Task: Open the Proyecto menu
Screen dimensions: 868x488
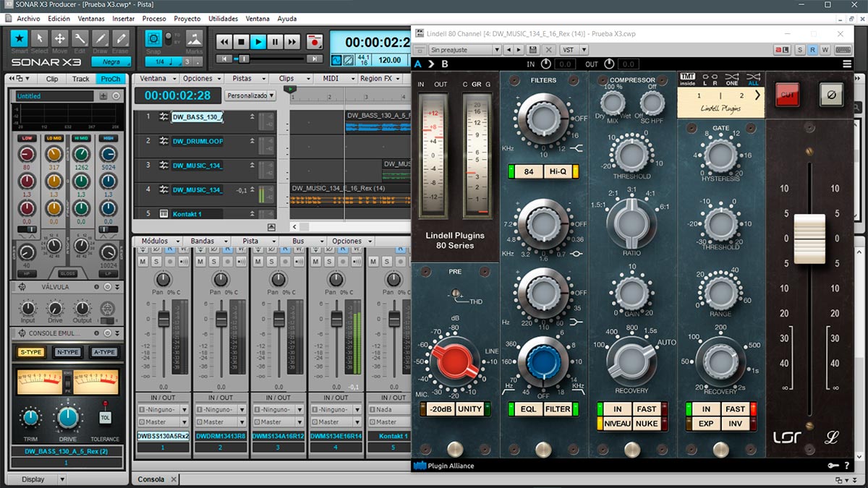Action: coord(187,19)
